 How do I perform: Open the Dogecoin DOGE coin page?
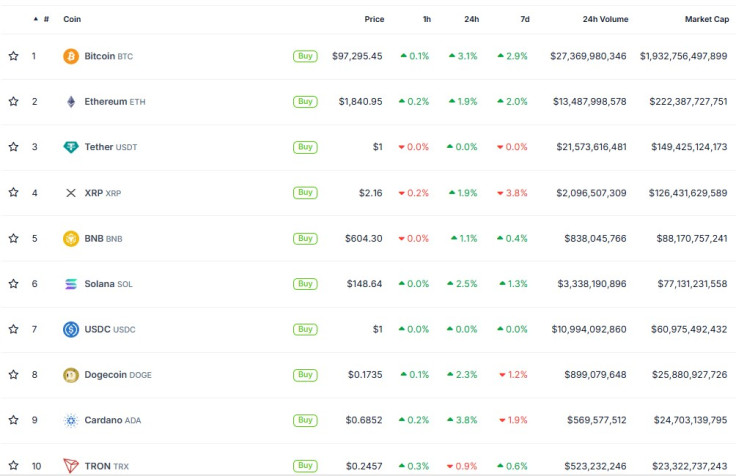(118, 375)
